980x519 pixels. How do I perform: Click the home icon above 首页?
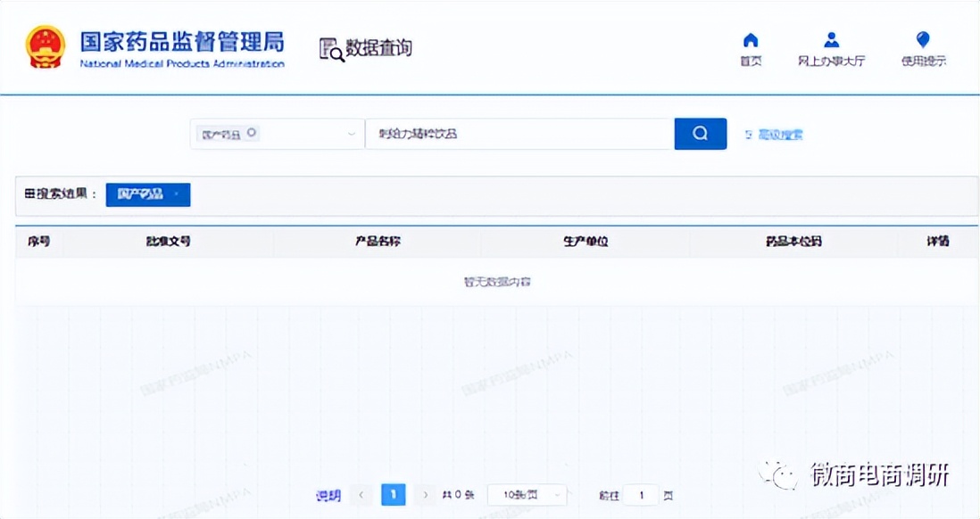click(x=750, y=39)
